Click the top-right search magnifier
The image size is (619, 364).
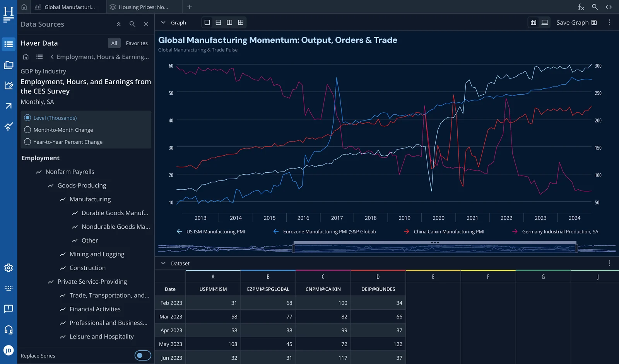[x=595, y=7]
